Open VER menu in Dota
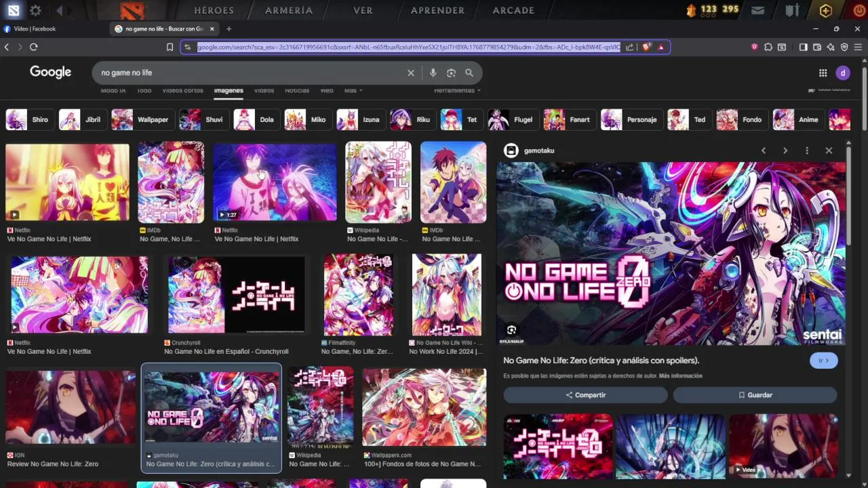The height and width of the screenshot is (488, 868). click(x=363, y=10)
